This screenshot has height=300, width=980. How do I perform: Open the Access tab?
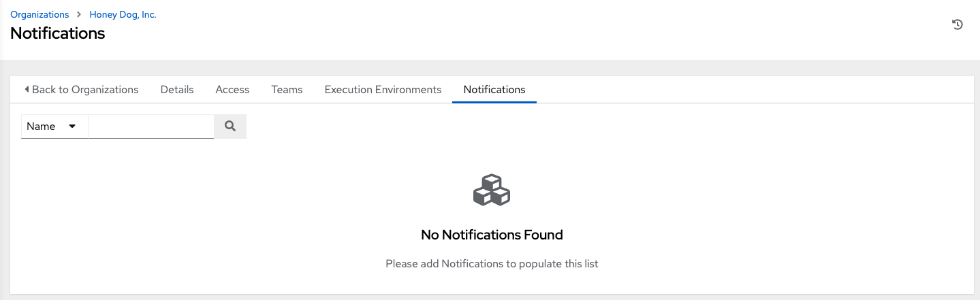(232, 89)
